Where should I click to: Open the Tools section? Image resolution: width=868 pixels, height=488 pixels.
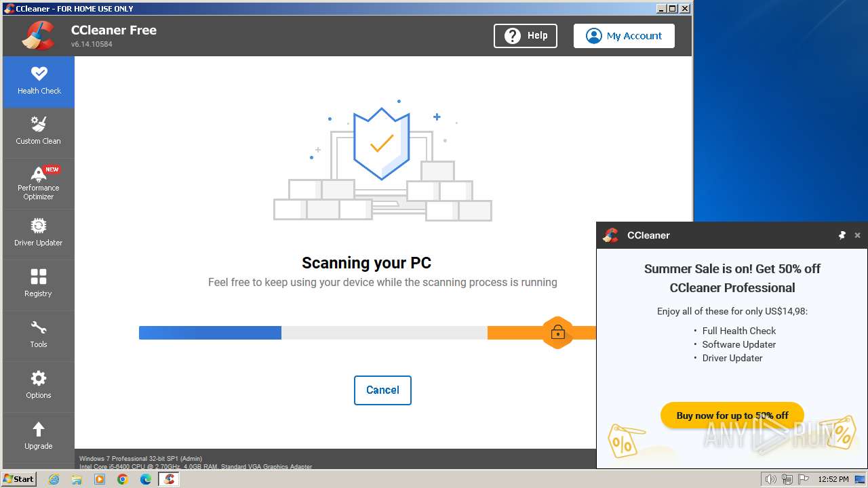(39, 336)
